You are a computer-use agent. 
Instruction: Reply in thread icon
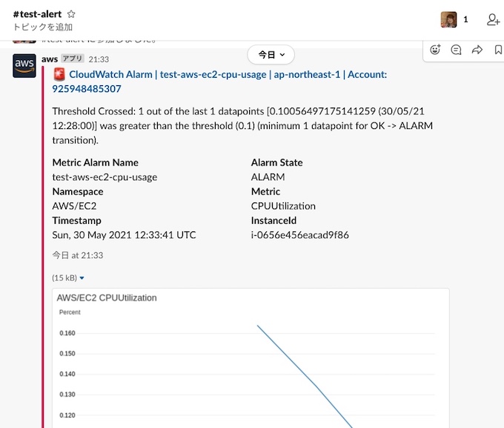[x=456, y=50]
